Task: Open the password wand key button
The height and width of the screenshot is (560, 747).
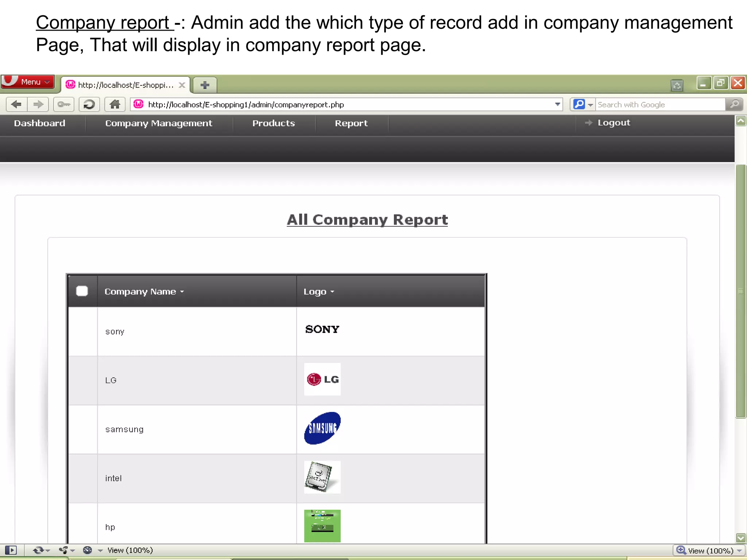Action: 64,105
